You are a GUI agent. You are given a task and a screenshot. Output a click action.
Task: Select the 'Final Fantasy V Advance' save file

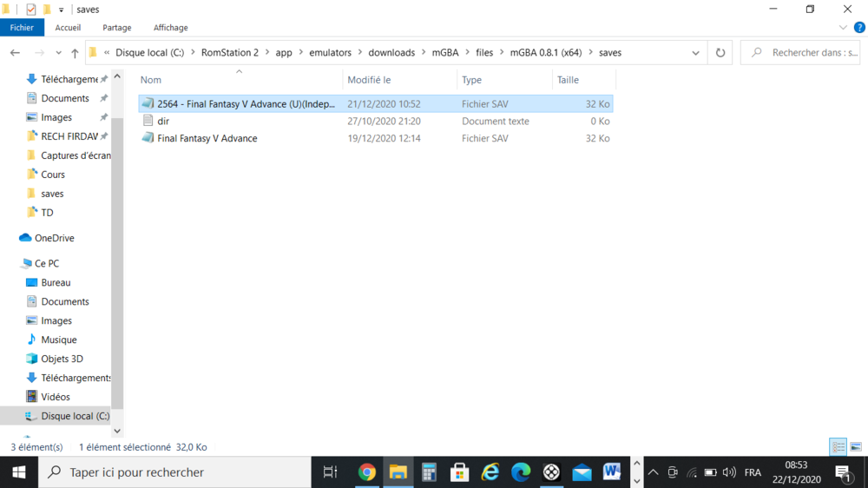tap(207, 138)
